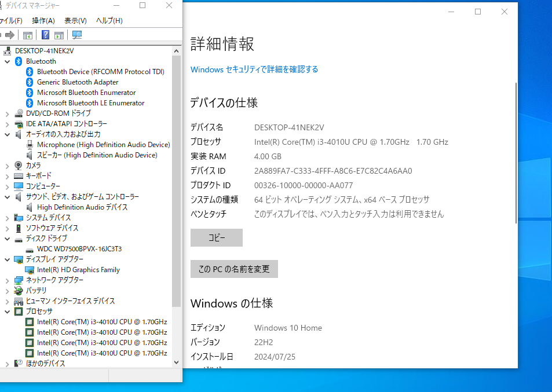Click the Device Manager vertical scrollbar thumb
552x392 pixels.
(x=176, y=182)
